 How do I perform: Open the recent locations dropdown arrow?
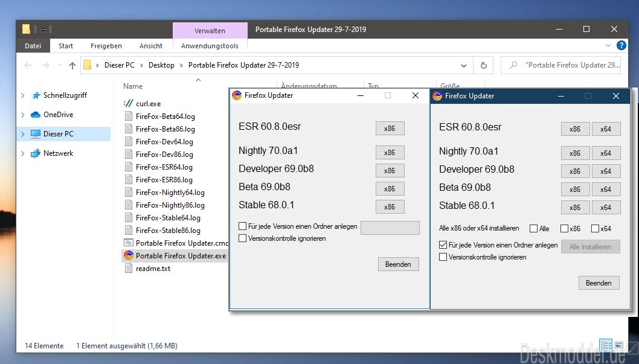coord(60,65)
